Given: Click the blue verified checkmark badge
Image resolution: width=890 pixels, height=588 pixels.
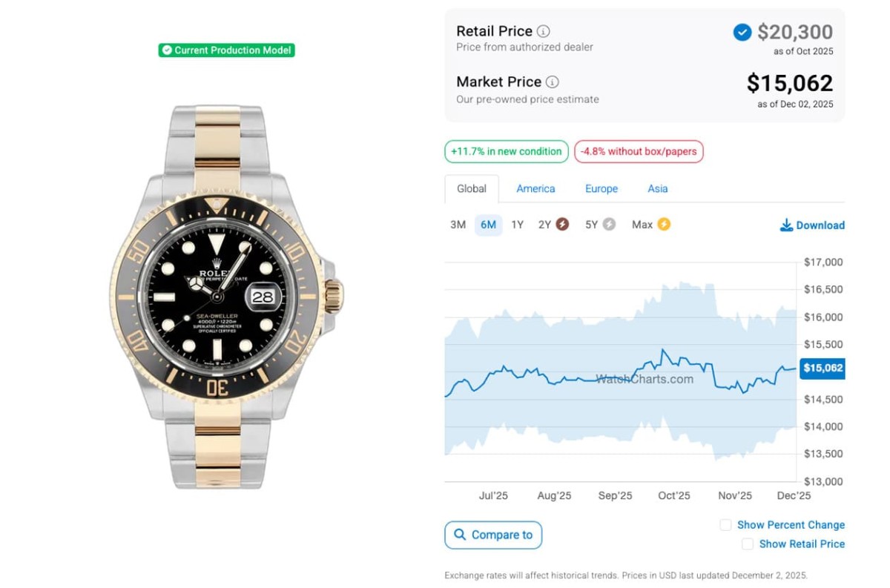Looking at the screenshot, I should [742, 33].
